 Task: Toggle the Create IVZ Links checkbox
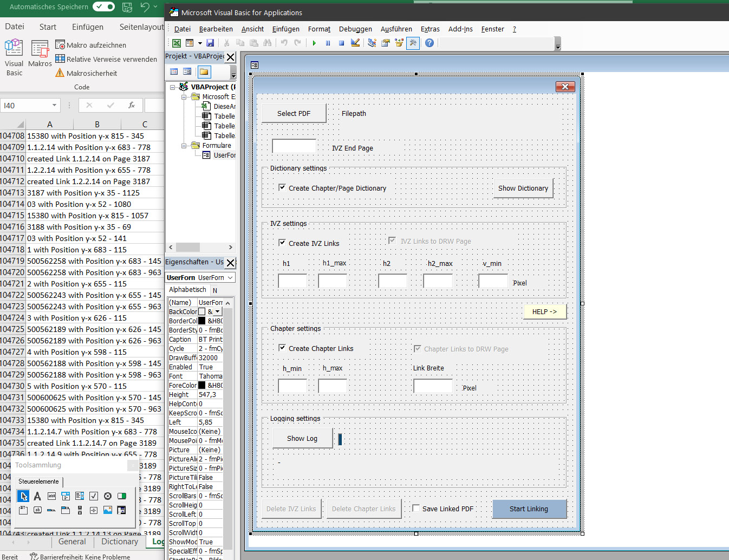click(x=282, y=243)
